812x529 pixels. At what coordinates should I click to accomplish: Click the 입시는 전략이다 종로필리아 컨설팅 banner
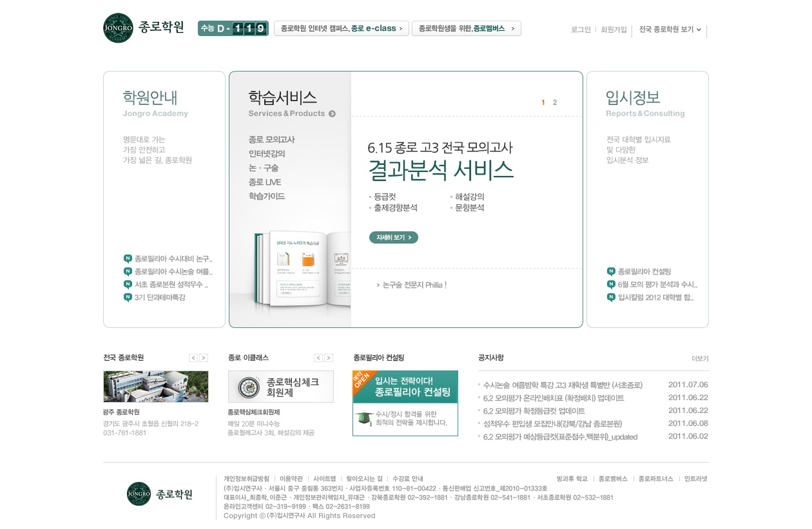[405, 387]
